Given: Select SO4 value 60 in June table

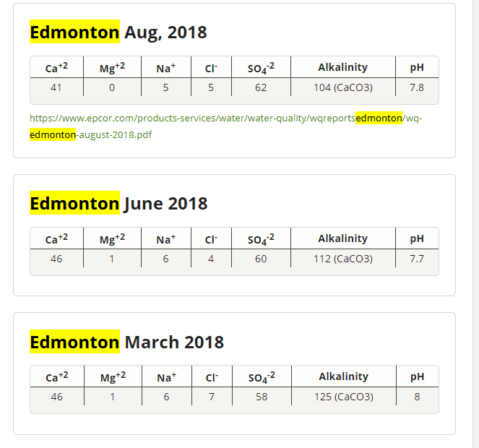Looking at the screenshot, I should 261,259.
